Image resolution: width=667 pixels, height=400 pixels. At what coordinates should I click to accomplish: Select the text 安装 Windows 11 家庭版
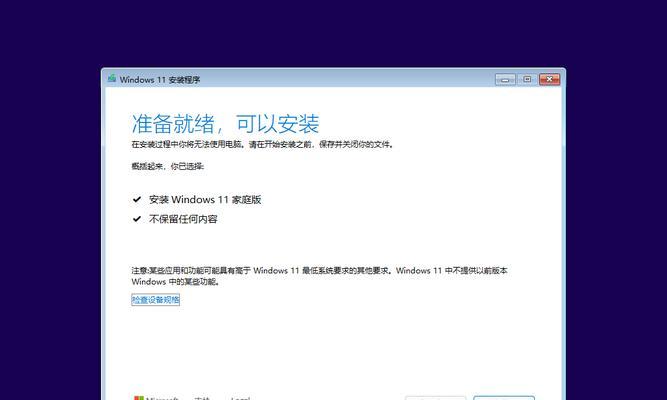[x=205, y=200]
